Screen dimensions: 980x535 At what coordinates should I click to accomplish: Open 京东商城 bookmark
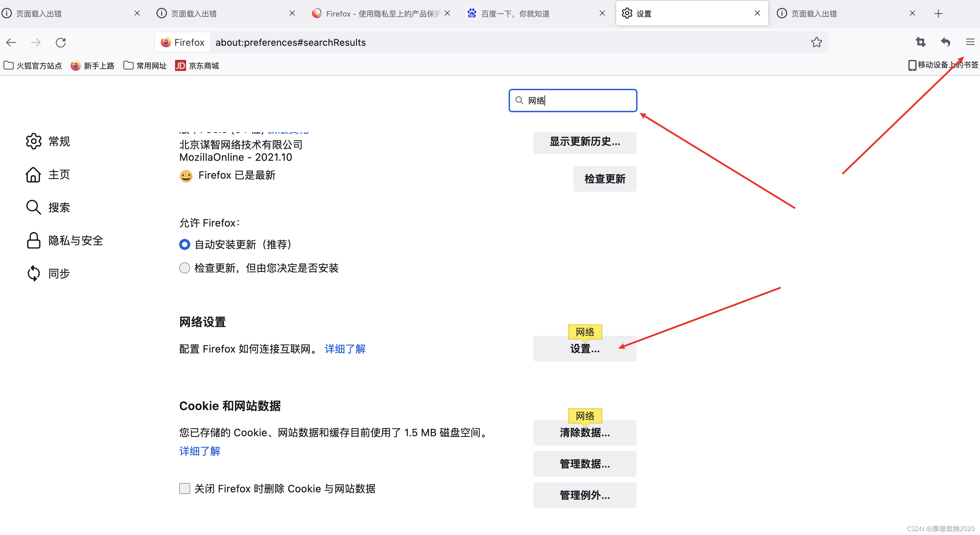[x=197, y=66]
